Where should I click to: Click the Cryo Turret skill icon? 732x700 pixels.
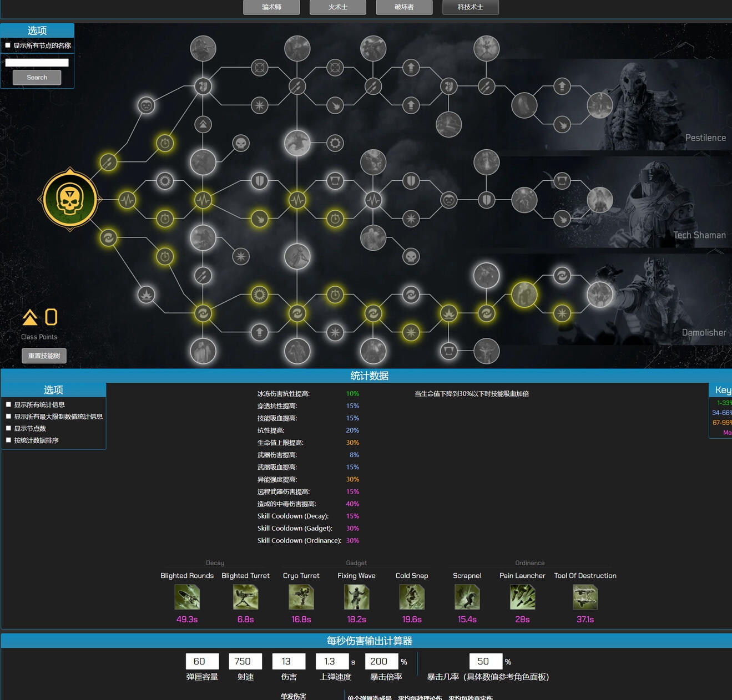pyautogui.click(x=301, y=597)
